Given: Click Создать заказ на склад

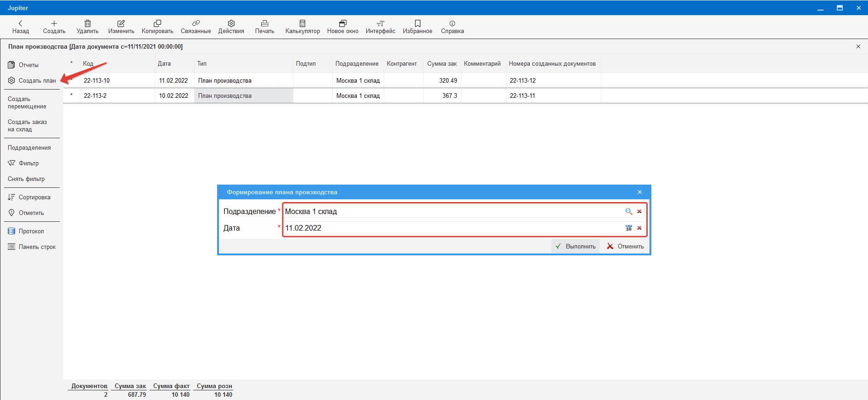Looking at the screenshot, I should click(x=27, y=125).
